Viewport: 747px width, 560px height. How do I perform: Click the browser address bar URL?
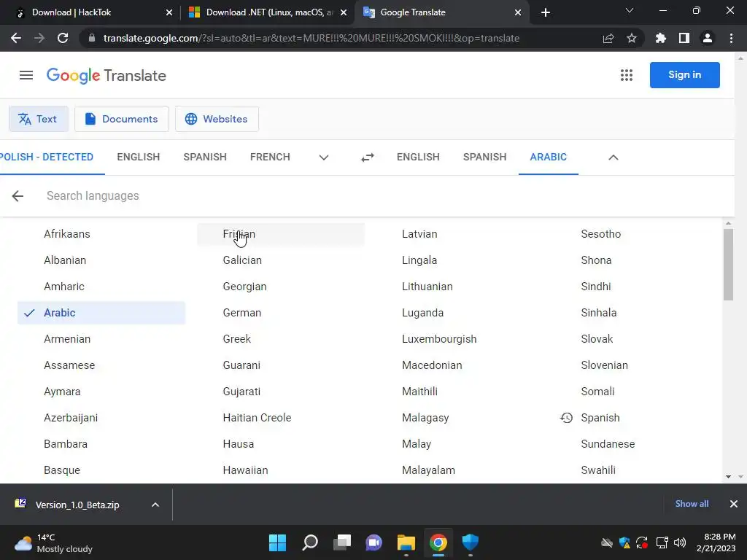click(311, 38)
